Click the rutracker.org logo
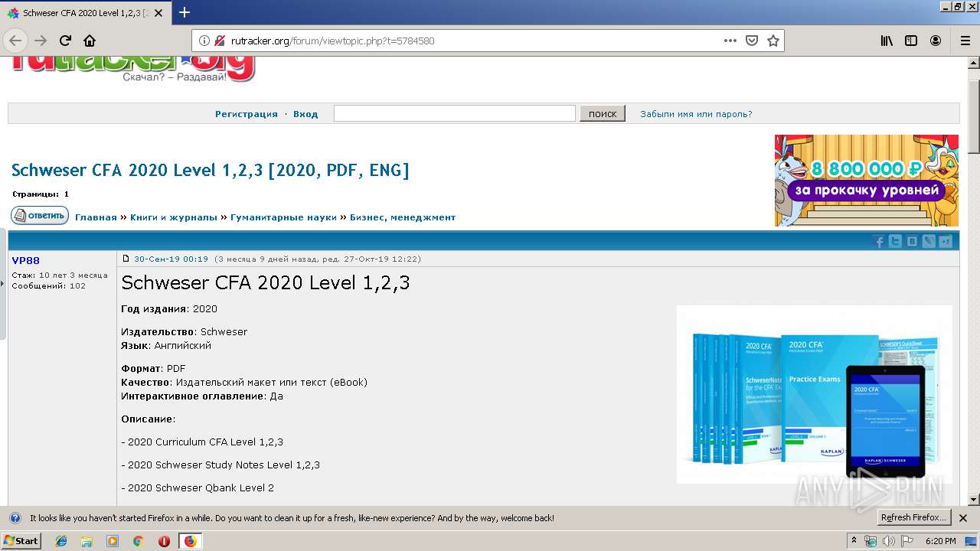 point(132,69)
